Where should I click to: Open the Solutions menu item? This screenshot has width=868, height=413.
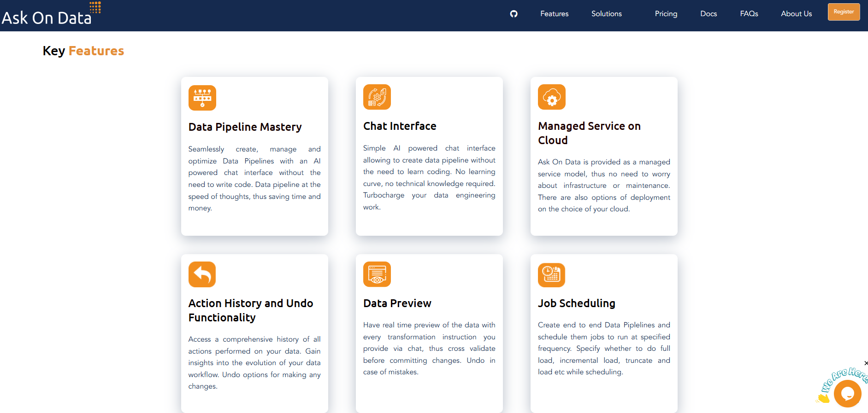606,14
